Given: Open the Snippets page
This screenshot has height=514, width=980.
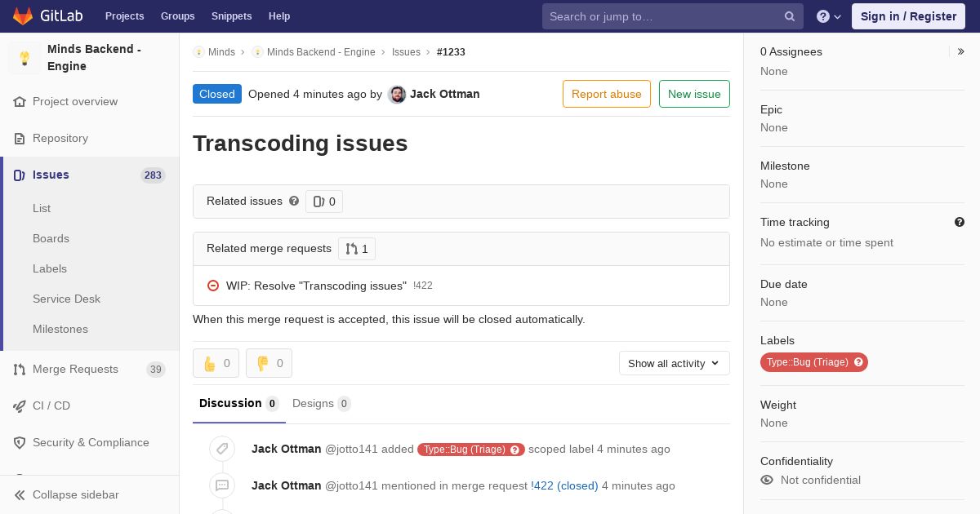Looking at the screenshot, I should coord(232,16).
